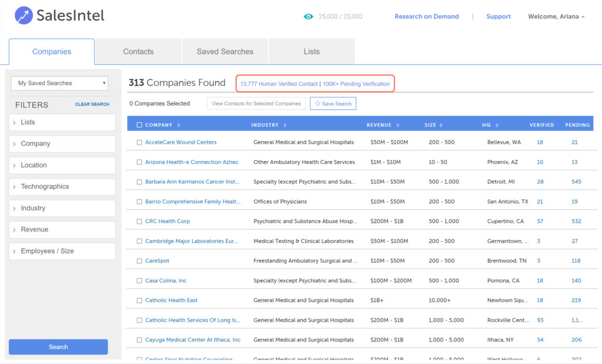Switch to the Companies tab

pyautogui.click(x=52, y=51)
